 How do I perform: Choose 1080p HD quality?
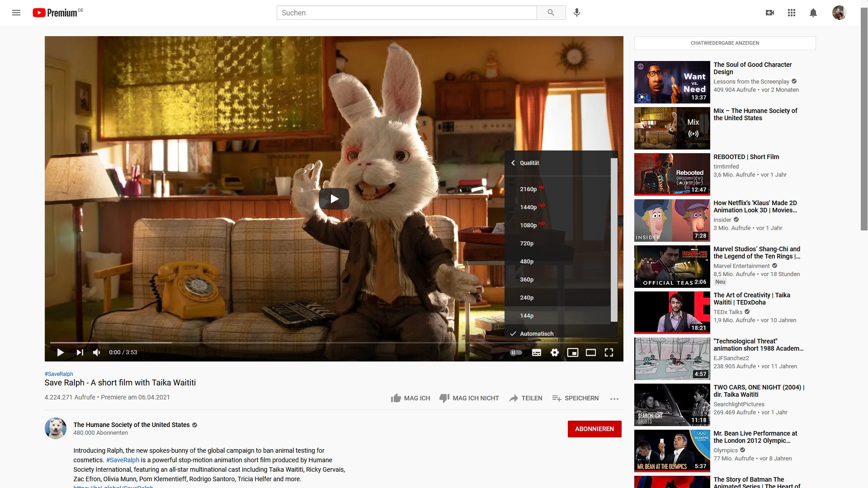coord(528,225)
